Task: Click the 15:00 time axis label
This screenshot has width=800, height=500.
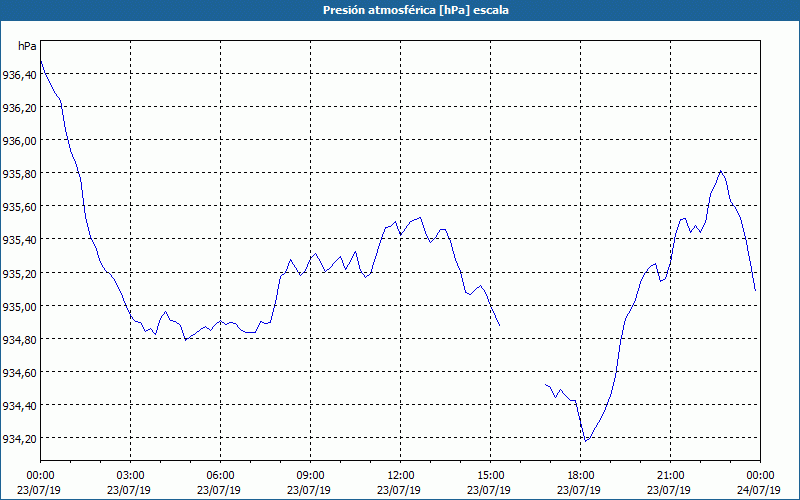Action: pos(490,476)
